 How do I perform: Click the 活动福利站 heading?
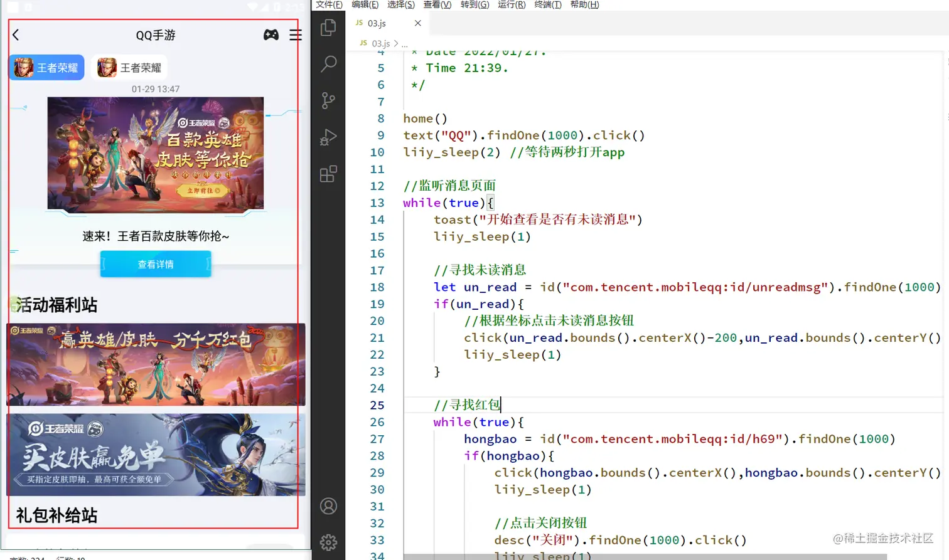click(56, 305)
